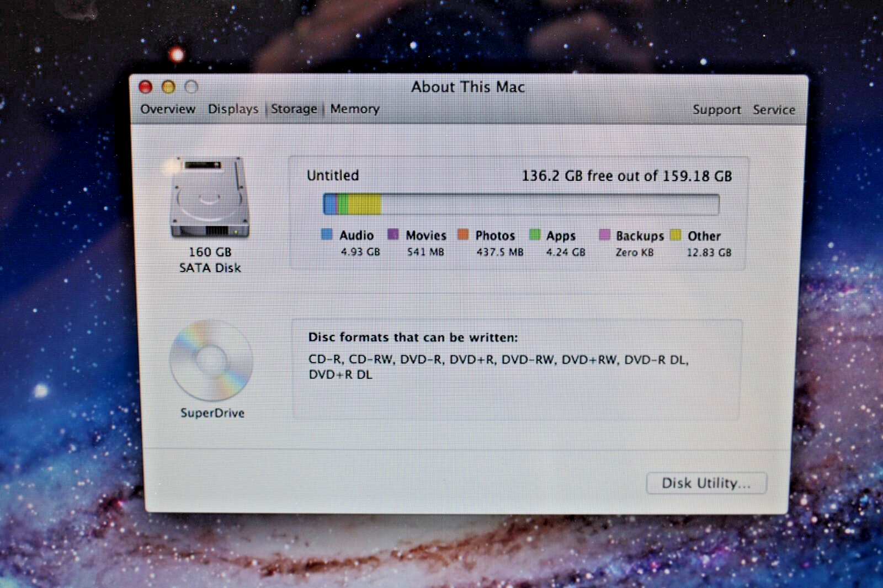Image resolution: width=883 pixels, height=588 pixels.
Task: Click the "Apps" legend label
Action: (x=561, y=236)
